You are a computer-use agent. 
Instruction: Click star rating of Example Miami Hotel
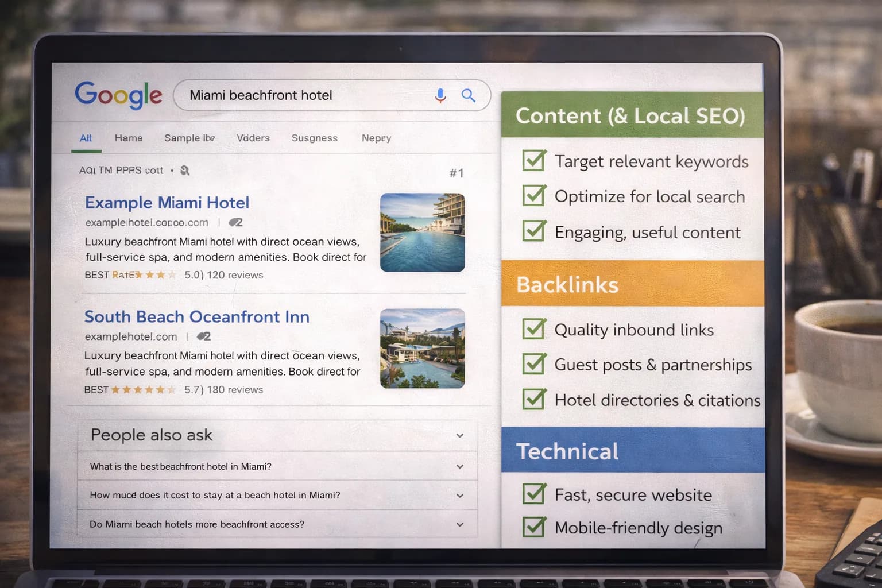[x=156, y=275]
